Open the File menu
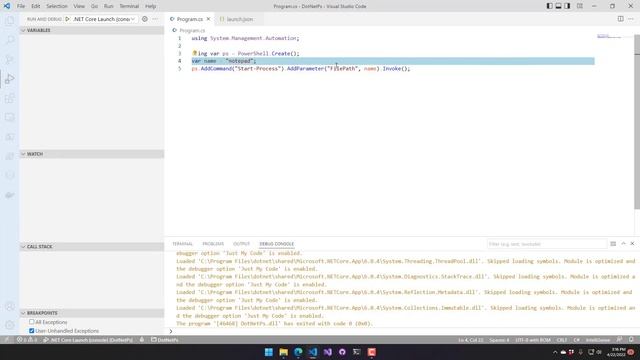The image size is (640, 360). [21, 6]
